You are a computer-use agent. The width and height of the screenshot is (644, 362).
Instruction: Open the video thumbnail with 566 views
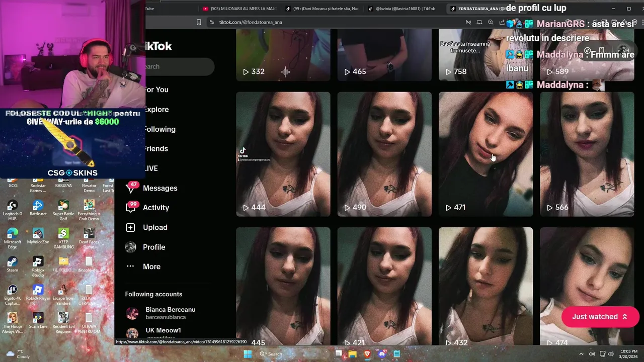[587, 154]
